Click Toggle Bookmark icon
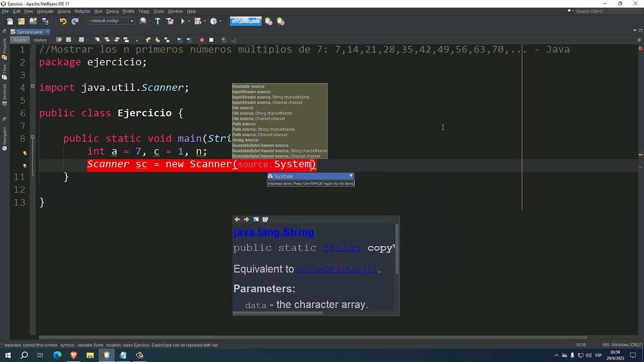This screenshot has height=362, width=644. tap(167, 40)
